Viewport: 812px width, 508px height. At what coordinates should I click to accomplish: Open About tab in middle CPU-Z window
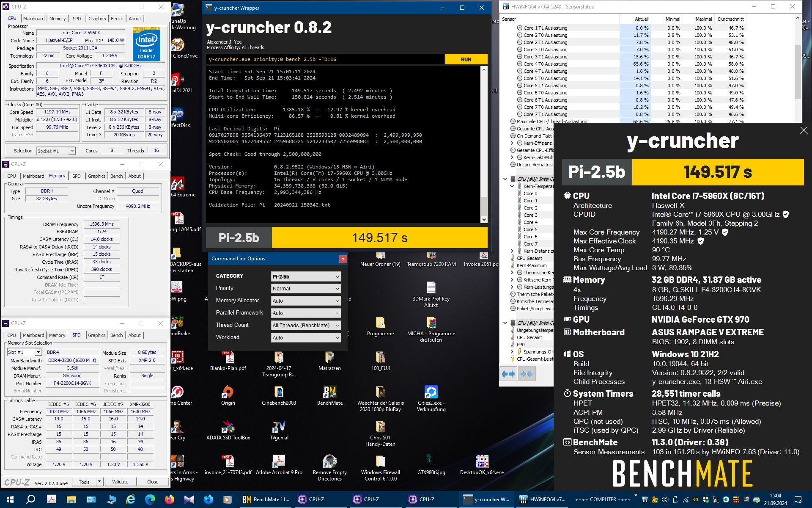tap(134, 176)
